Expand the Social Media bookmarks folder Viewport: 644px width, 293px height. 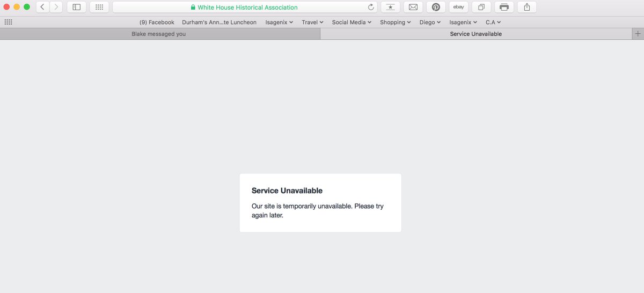pyautogui.click(x=352, y=22)
